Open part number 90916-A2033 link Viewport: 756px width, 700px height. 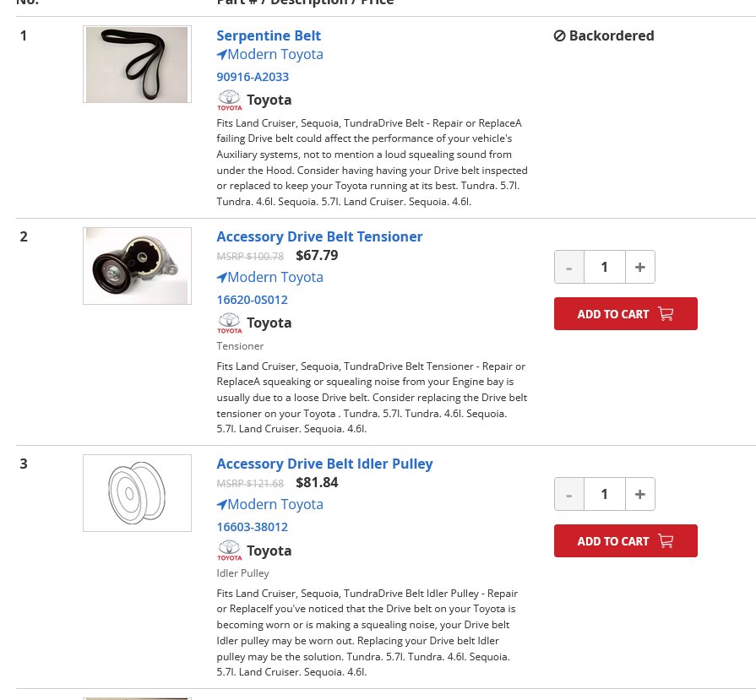[x=253, y=77]
